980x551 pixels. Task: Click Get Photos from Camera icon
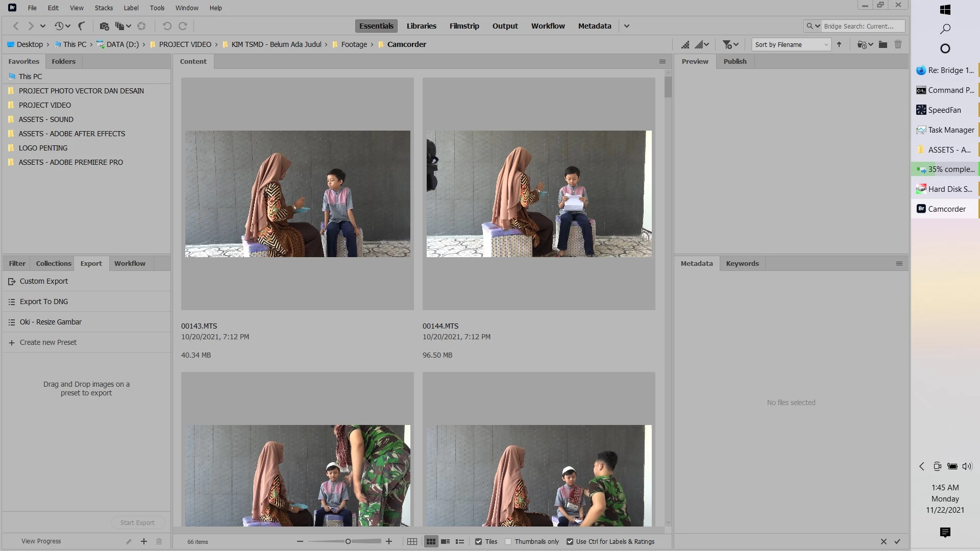(x=104, y=26)
